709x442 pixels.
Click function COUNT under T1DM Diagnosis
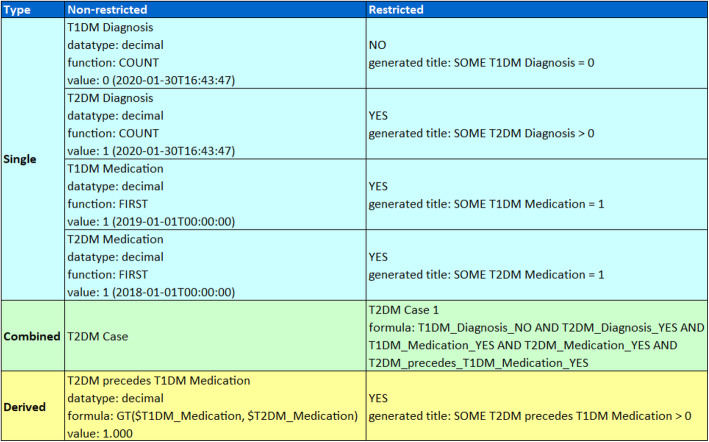(112, 62)
